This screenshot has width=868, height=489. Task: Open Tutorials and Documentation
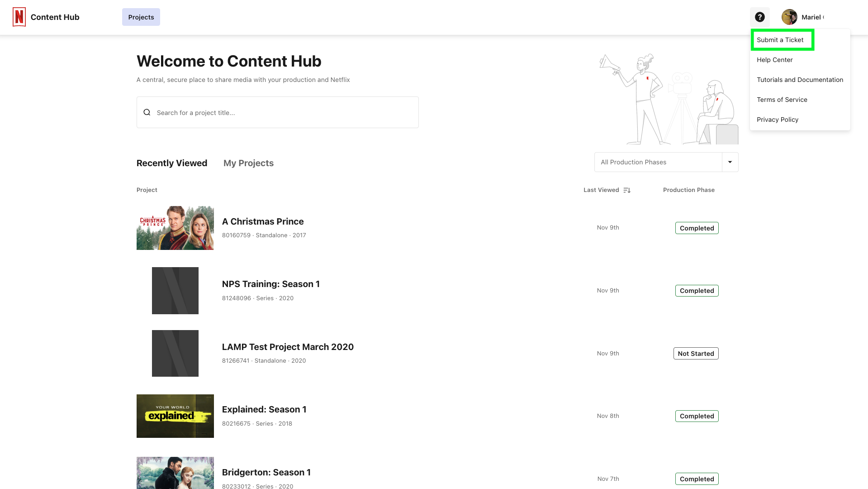(x=800, y=80)
